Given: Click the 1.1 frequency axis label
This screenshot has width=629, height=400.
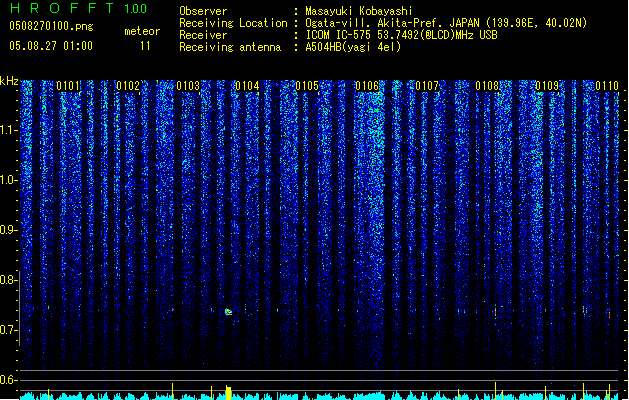Looking at the screenshot, I should [x=8, y=130].
